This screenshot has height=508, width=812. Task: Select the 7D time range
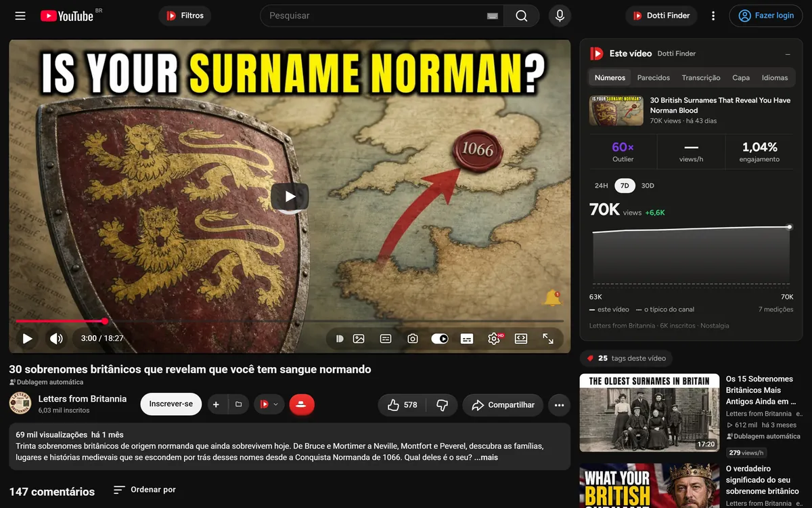[x=625, y=186]
